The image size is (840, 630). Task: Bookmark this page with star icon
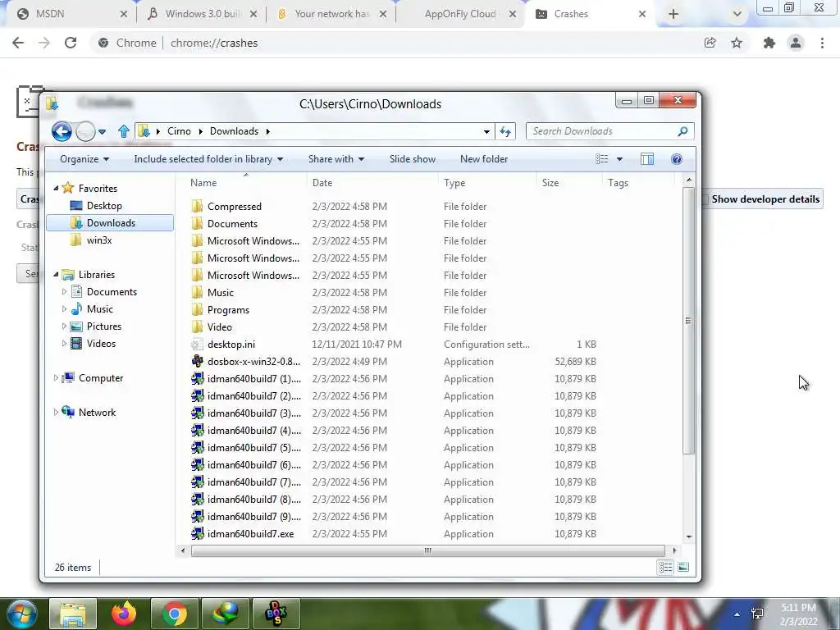tap(737, 43)
